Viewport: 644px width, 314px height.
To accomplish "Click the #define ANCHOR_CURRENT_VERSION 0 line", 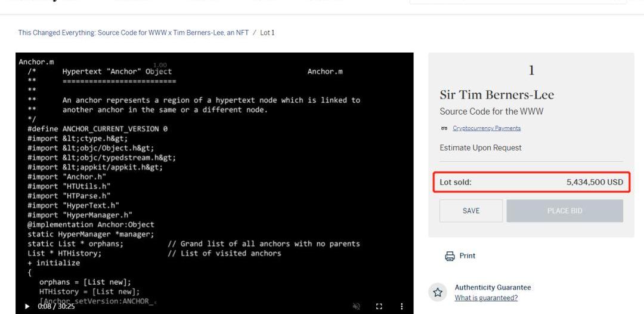I will [x=97, y=129].
